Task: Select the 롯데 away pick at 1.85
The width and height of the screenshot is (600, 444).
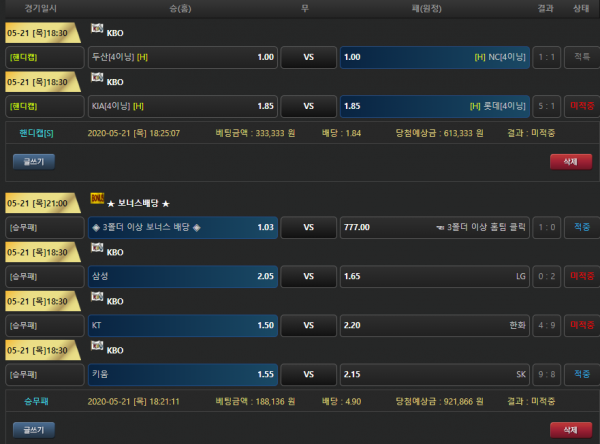Action: point(434,106)
